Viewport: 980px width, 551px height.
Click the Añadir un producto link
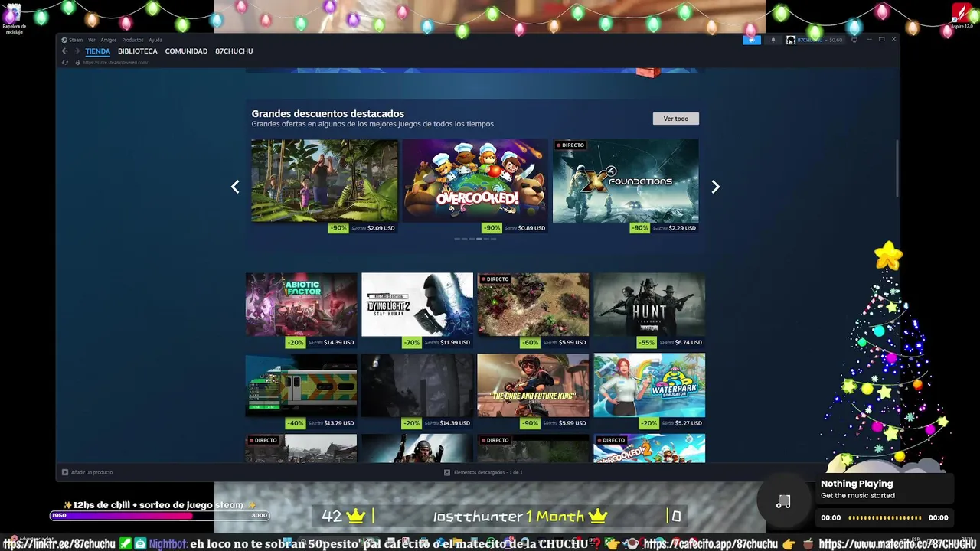coord(92,472)
